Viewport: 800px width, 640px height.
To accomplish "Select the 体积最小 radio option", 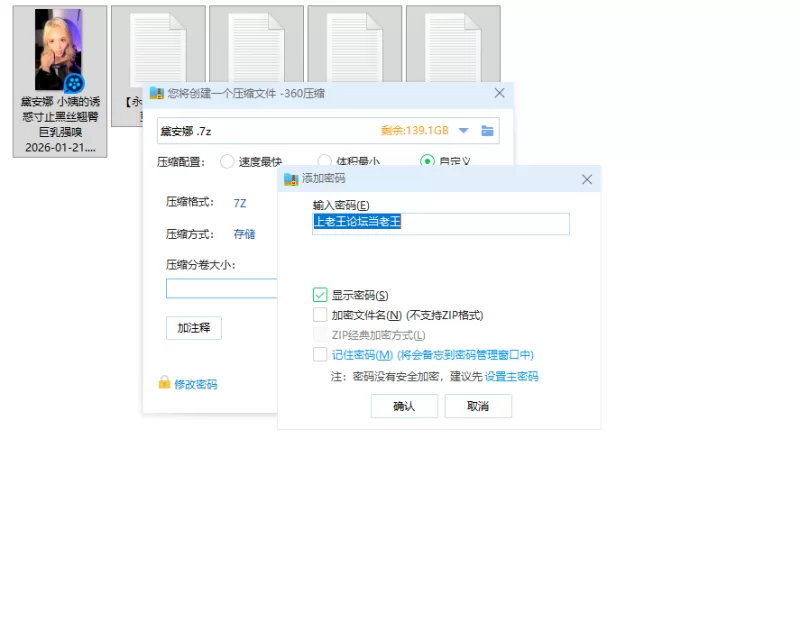I will pyautogui.click(x=324, y=161).
